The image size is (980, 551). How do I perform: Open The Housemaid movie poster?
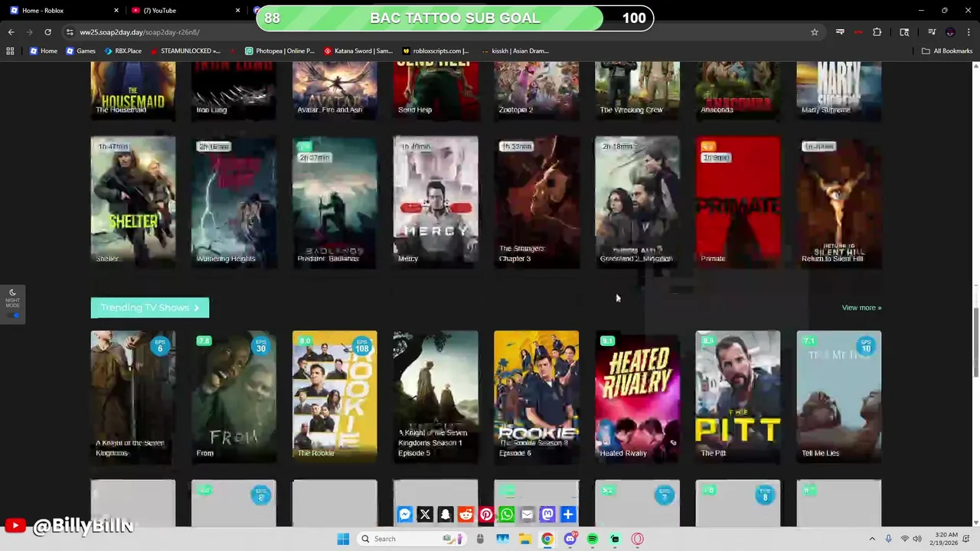(x=133, y=91)
